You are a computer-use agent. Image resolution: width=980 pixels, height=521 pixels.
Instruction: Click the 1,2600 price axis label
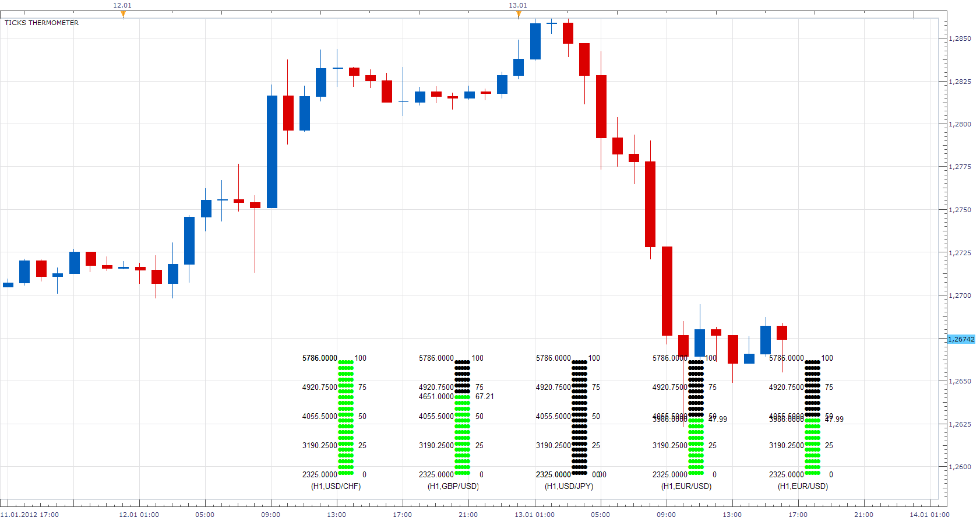(x=960, y=467)
